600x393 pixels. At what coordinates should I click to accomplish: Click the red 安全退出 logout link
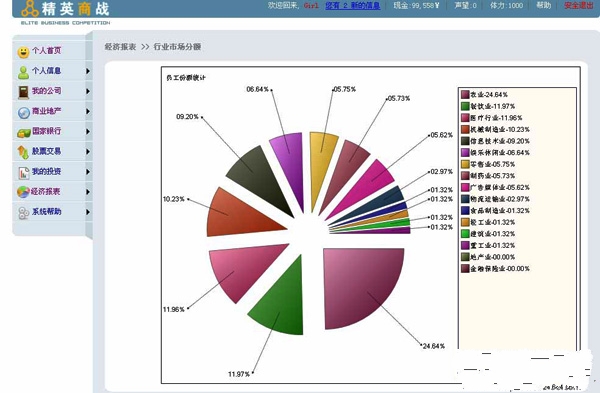[x=578, y=5]
